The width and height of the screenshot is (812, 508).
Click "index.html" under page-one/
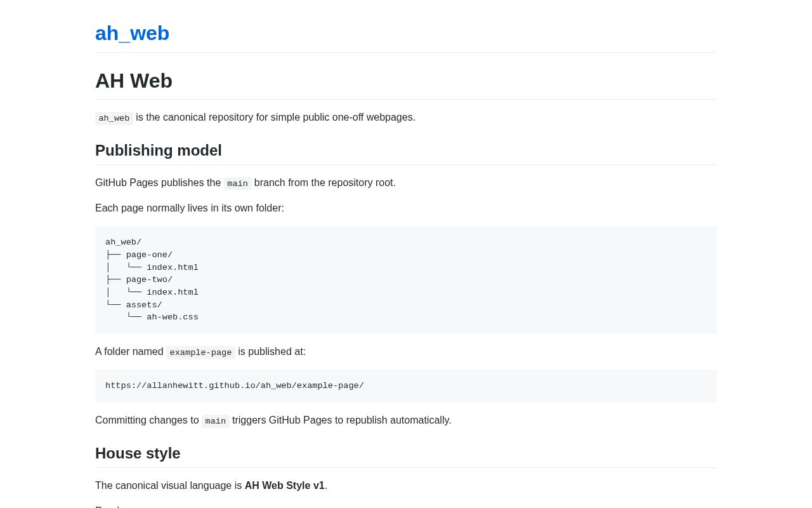coord(173,267)
